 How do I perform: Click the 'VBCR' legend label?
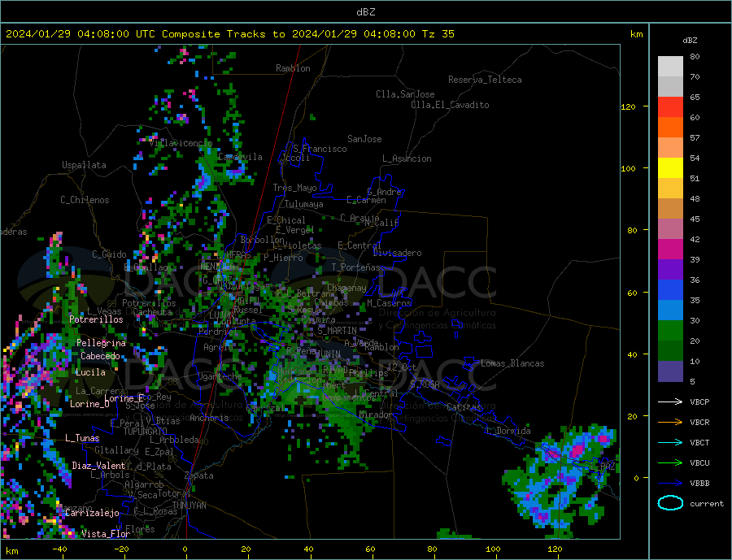[699, 423]
